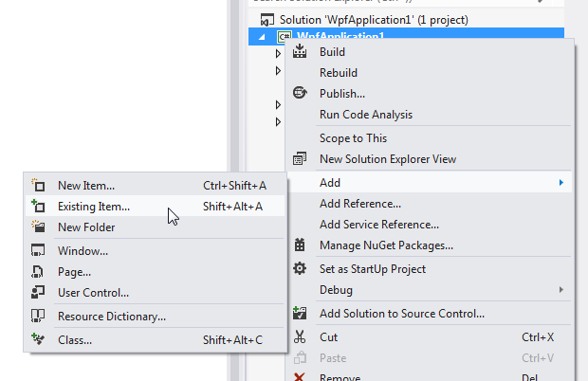Expand the Add submenu arrow

pyautogui.click(x=561, y=182)
